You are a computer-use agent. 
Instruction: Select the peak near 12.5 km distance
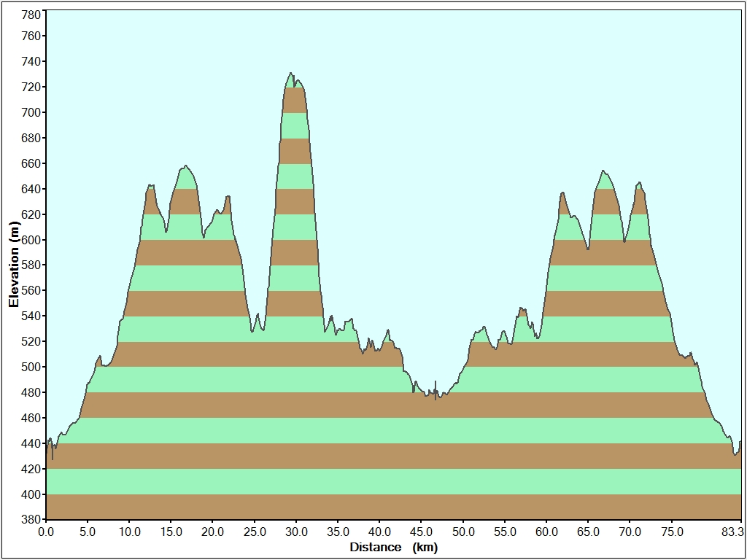(x=151, y=186)
